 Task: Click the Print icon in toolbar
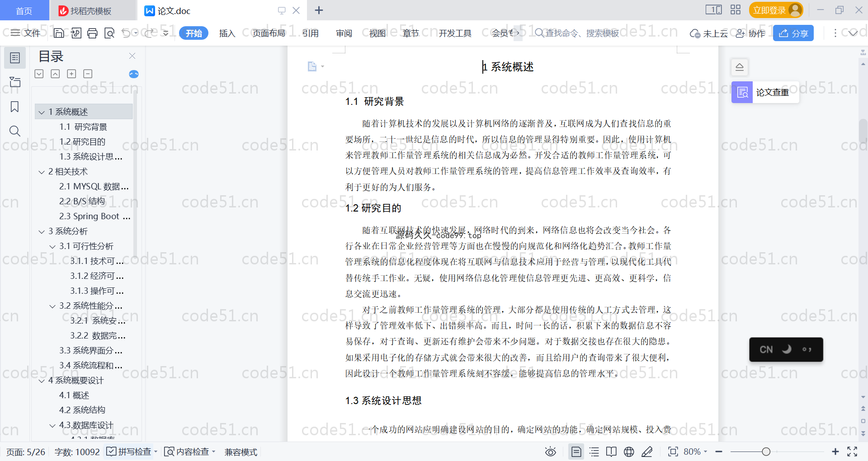tap(92, 33)
